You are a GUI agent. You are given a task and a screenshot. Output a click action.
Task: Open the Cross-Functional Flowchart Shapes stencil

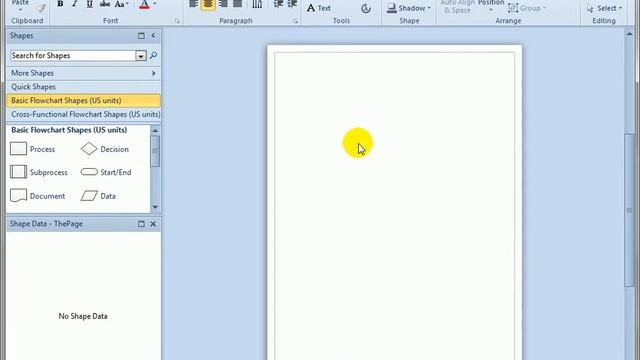(x=84, y=115)
